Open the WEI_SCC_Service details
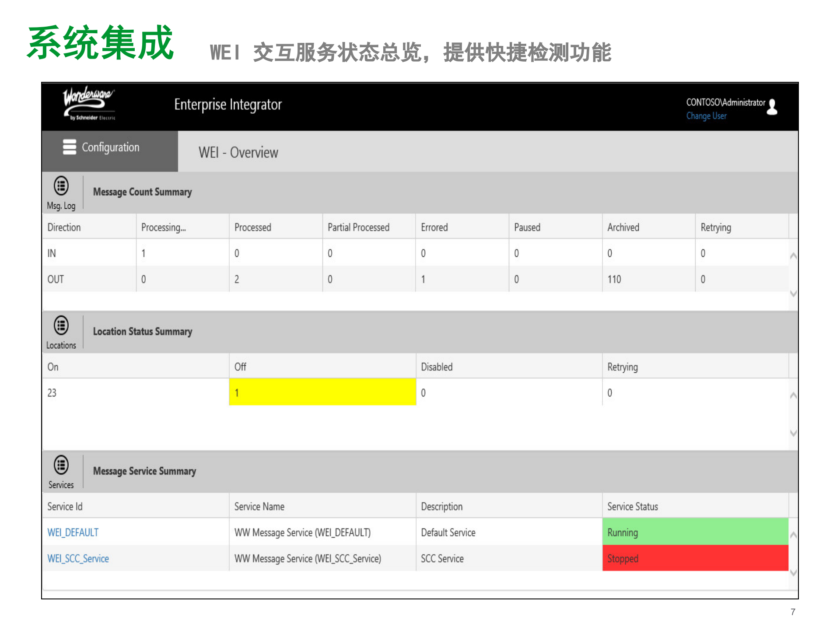 pyautogui.click(x=78, y=559)
